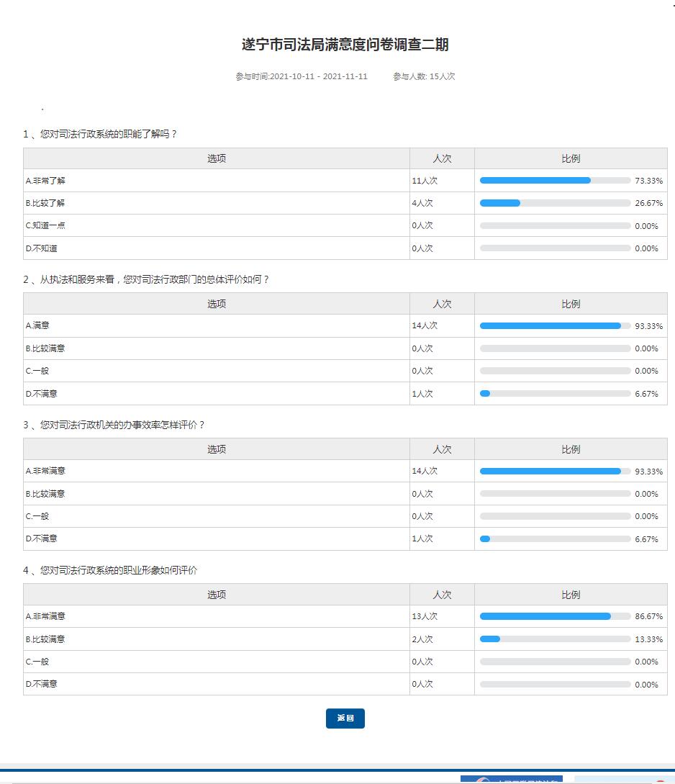675x784 pixels.
Task: Click the 26.67% progress bar for 比较了解
Action: point(554,203)
